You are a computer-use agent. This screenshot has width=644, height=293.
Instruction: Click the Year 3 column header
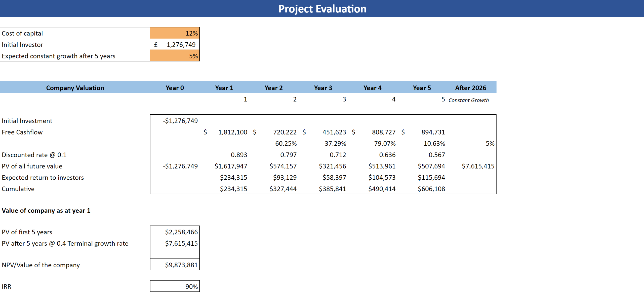(323, 88)
